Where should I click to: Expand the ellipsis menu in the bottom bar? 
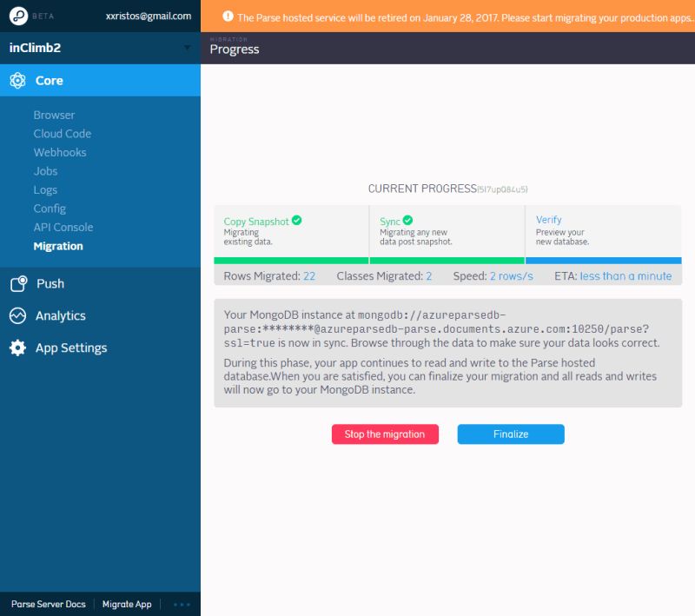pos(182,604)
